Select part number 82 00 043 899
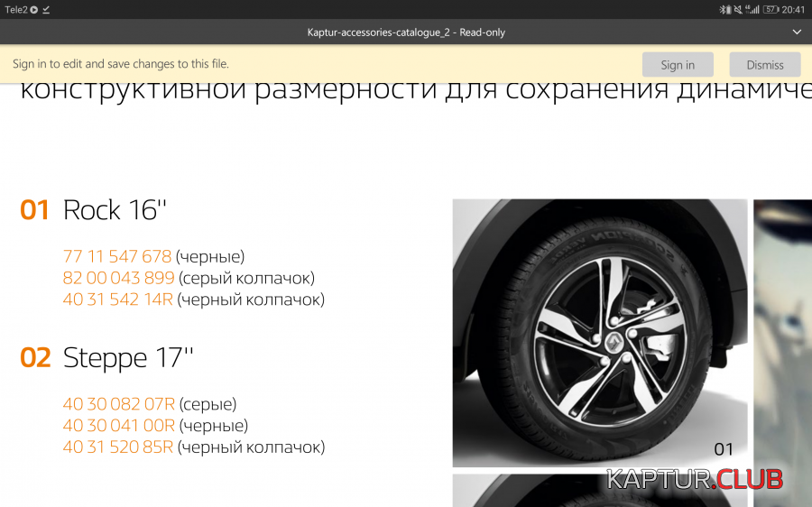The image size is (812, 507). pos(119,278)
